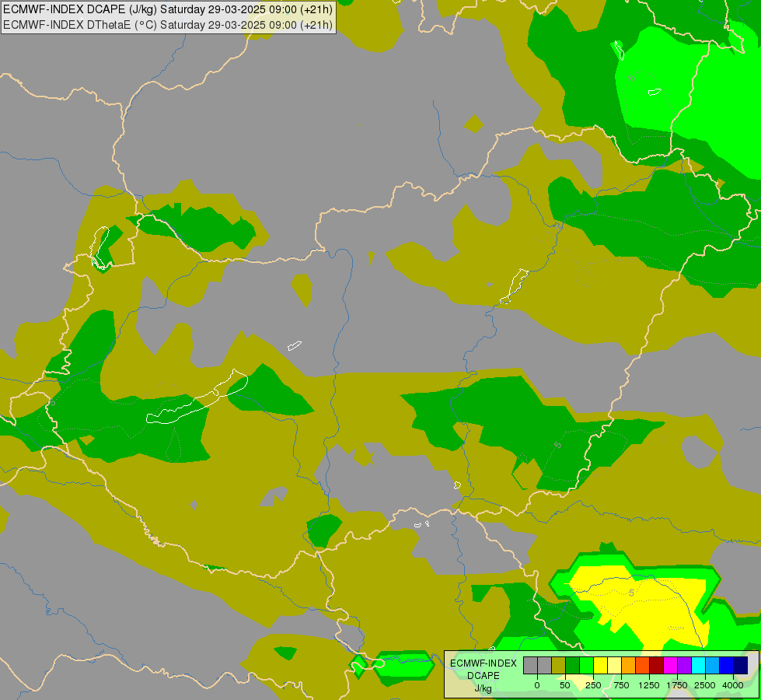Select the bright green legend swatch
761x700 pixels.
pos(586,665)
